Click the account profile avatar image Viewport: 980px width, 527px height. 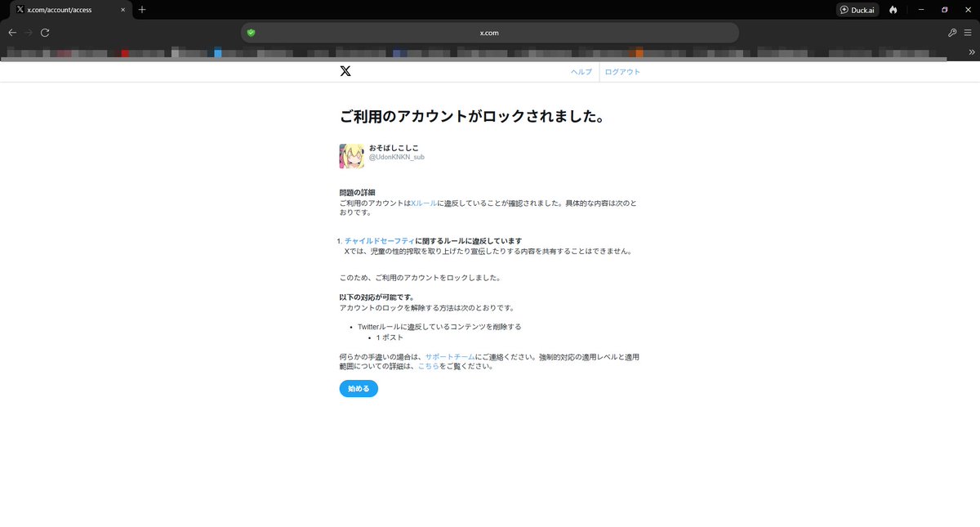tap(352, 156)
